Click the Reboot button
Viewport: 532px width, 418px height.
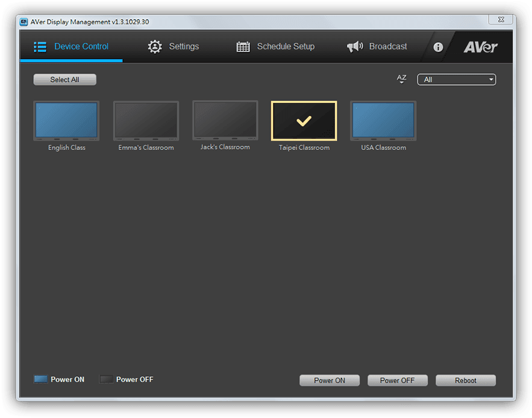point(466,380)
